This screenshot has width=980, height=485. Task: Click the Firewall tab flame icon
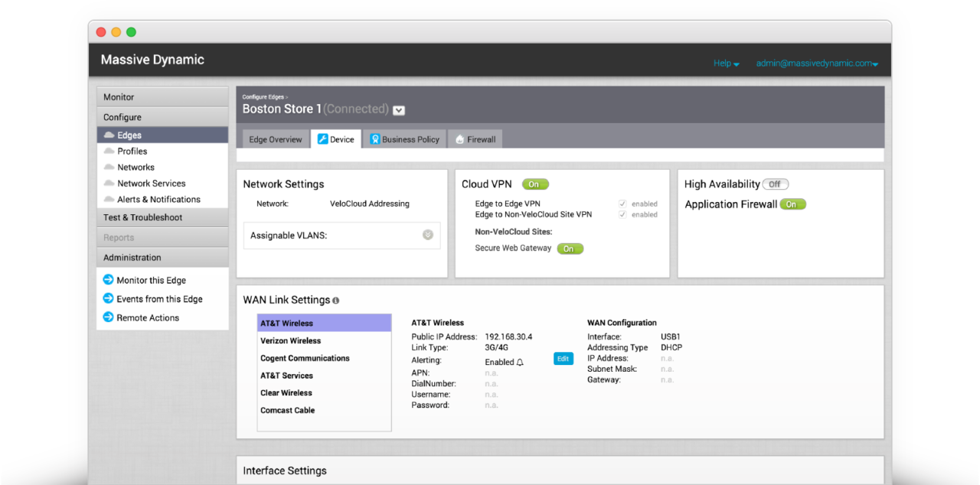point(459,140)
